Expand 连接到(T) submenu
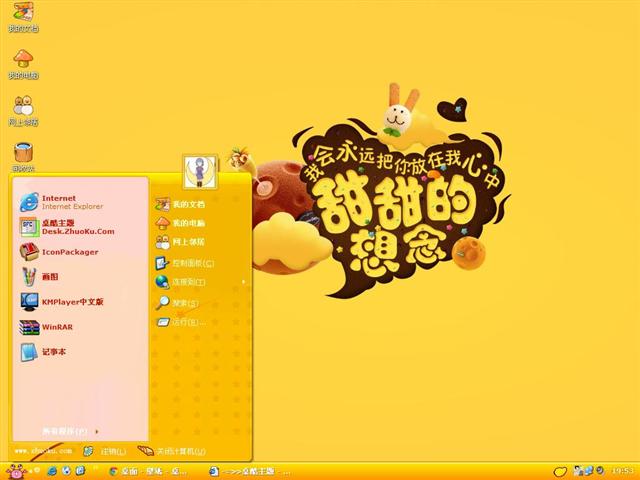Screen dimensions: 640x480 click(200, 282)
